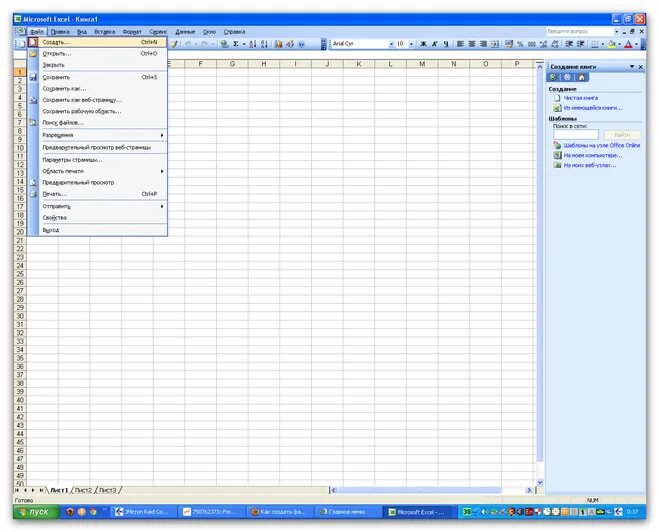Screen dimensions: 659x532
Task: Align text left in toolbar
Action: 460,44
